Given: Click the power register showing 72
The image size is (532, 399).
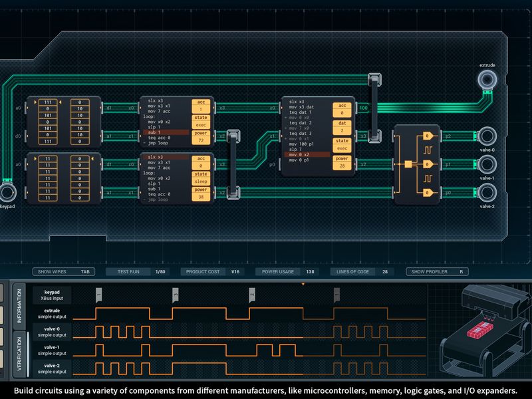Looking at the screenshot, I should [x=201, y=137].
